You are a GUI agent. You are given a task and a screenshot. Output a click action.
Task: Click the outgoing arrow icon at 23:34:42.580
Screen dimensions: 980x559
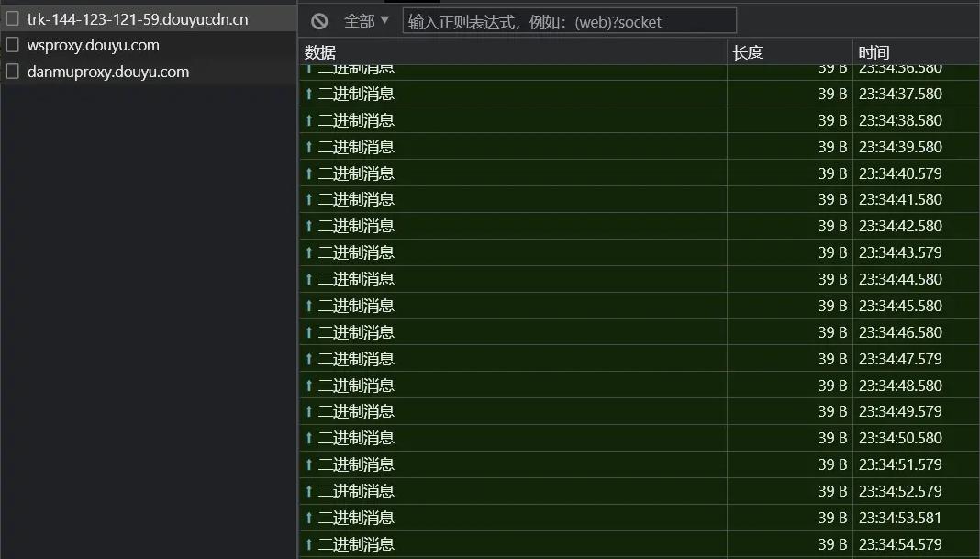pos(308,226)
